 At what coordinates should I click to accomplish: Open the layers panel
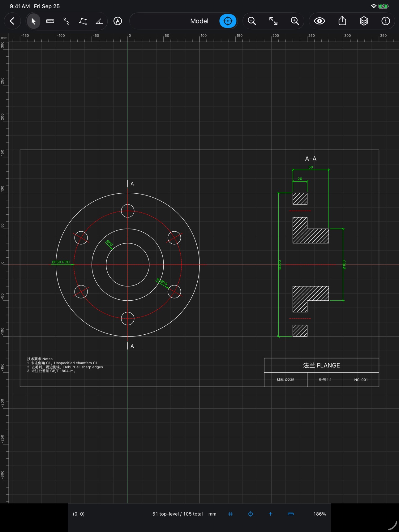(364, 21)
